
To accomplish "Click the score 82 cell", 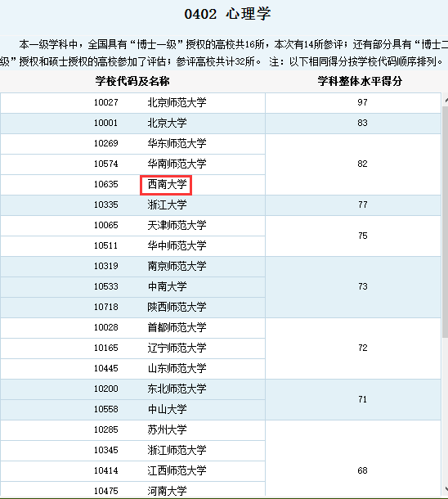I will click(x=353, y=164).
